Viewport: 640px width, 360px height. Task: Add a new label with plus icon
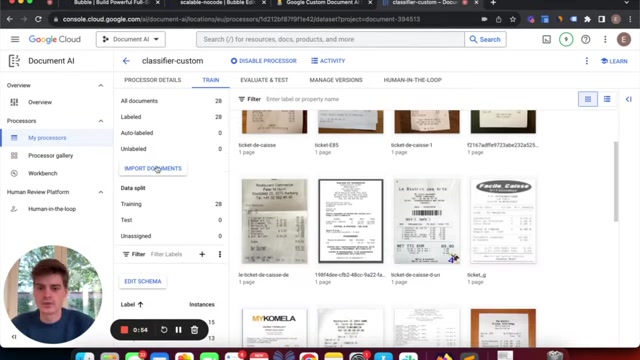[x=202, y=254]
